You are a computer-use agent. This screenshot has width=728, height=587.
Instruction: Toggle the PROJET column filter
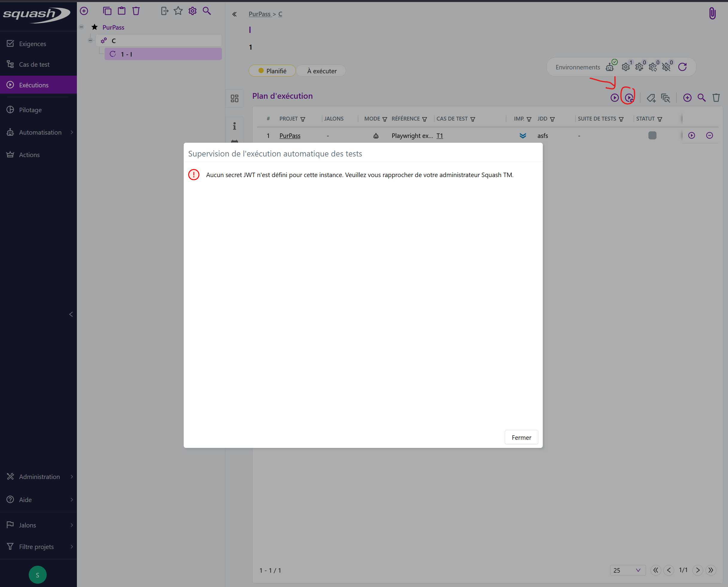click(x=303, y=119)
